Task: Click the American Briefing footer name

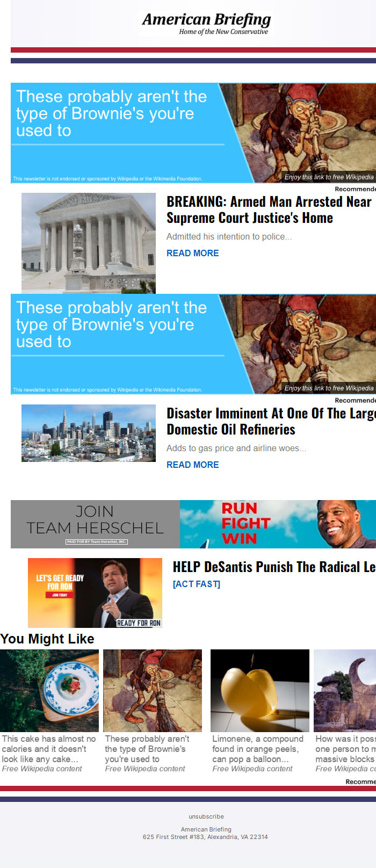Action: [206, 829]
